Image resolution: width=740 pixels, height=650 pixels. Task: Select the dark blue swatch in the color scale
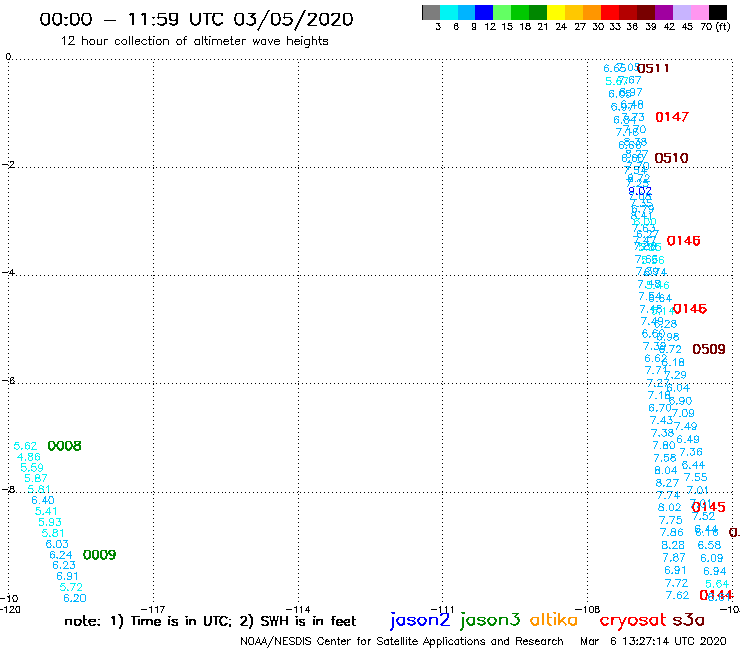[x=484, y=12]
